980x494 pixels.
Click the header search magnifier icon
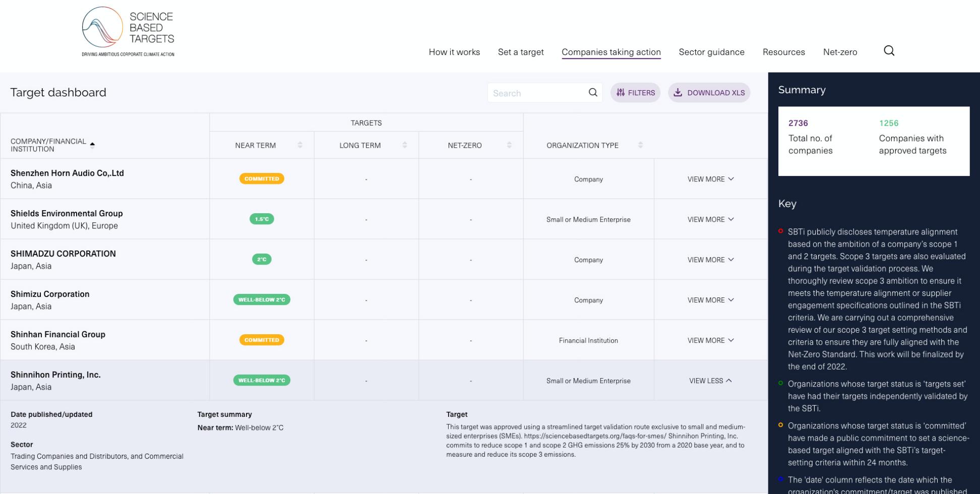coord(889,51)
